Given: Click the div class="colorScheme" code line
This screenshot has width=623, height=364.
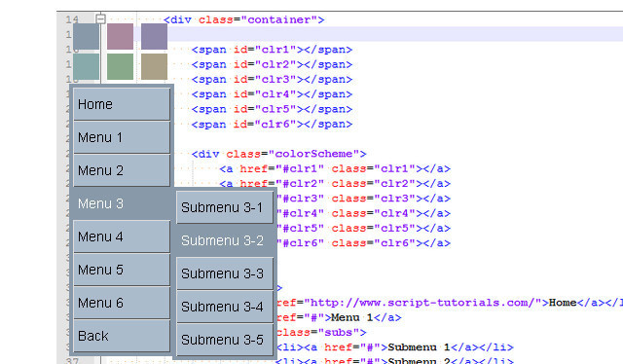Looking at the screenshot, I should (x=279, y=154).
